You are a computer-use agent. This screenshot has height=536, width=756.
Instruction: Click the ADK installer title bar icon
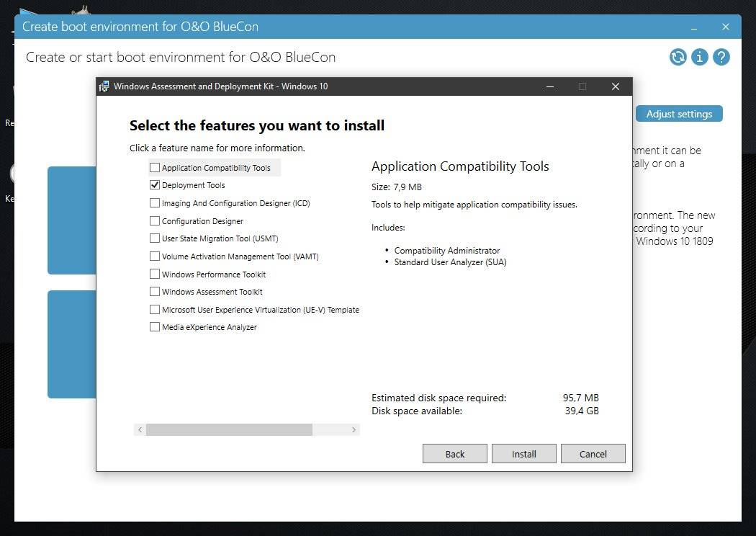[x=104, y=86]
